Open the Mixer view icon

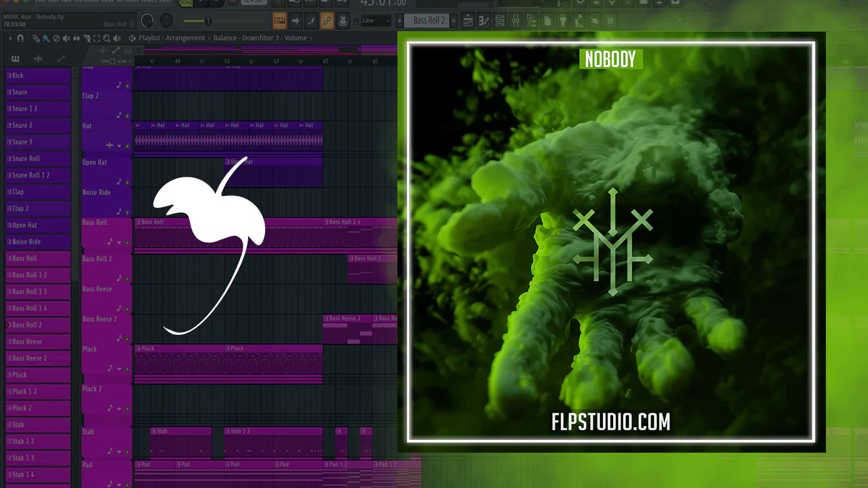[x=515, y=20]
